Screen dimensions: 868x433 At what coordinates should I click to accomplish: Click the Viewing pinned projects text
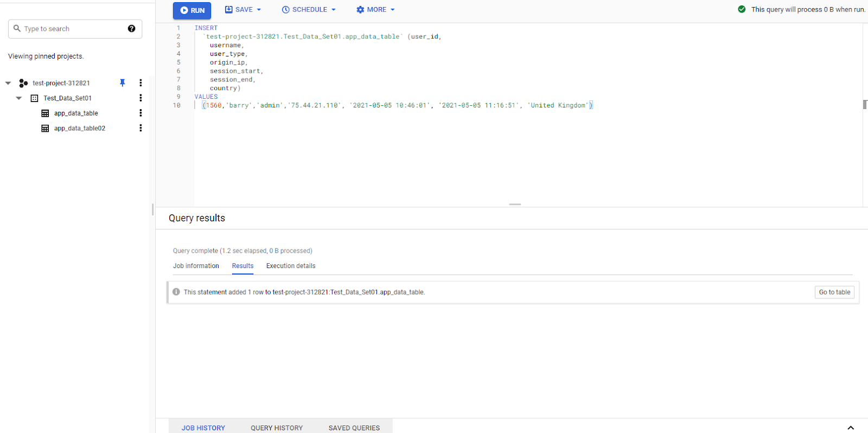click(x=46, y=56)
